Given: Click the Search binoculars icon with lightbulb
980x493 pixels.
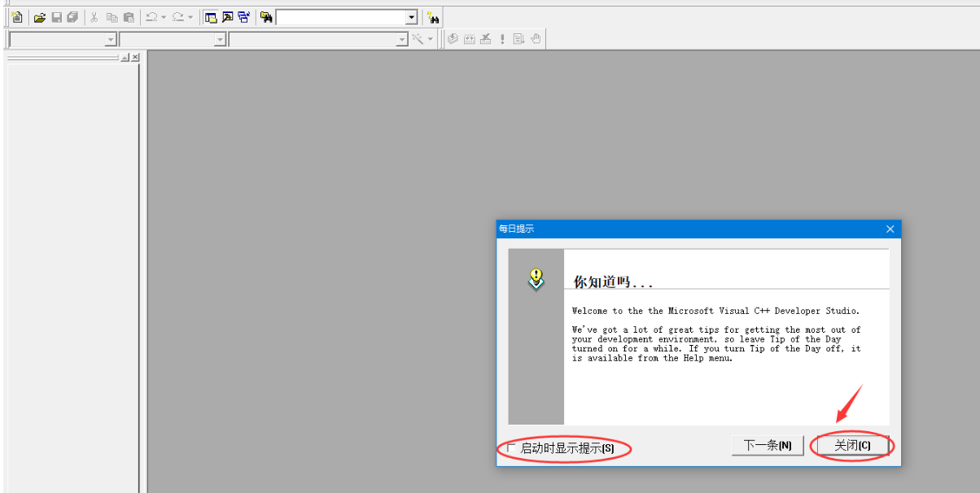Looking at the screenshot, I should [433, 17].
